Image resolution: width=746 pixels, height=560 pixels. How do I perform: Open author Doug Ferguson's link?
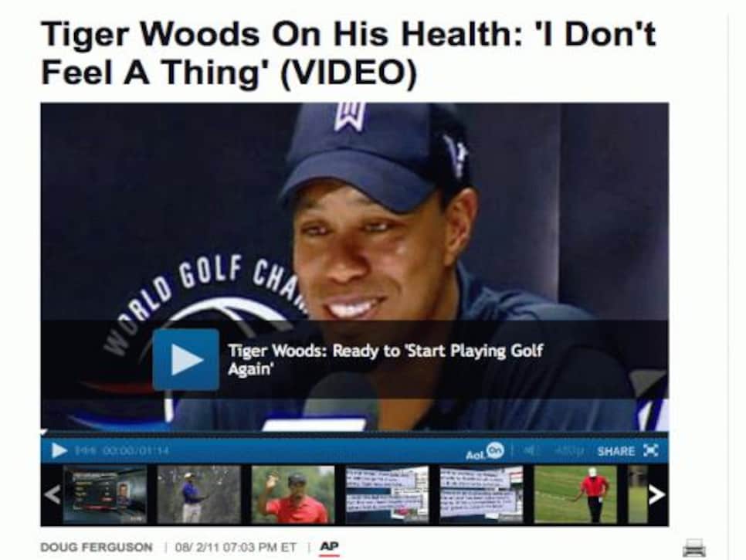pyautogui.click(x=97, y=547)
